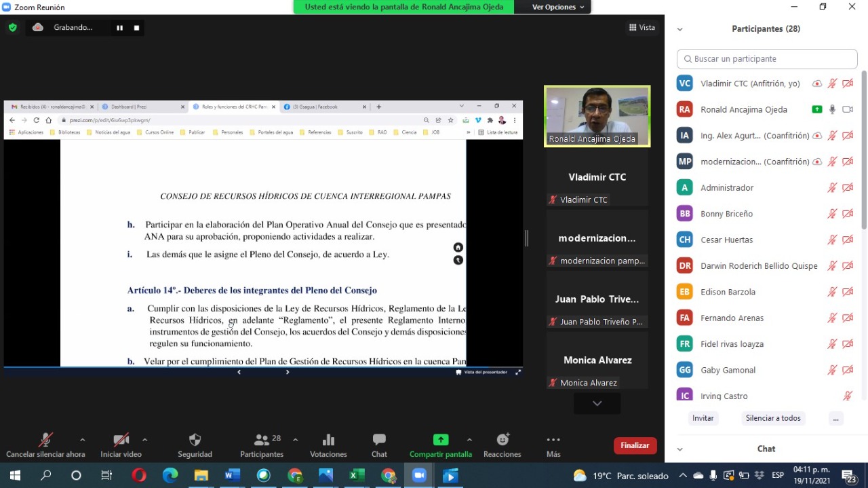Collapse the Participantes section chevron

[679, 29]
